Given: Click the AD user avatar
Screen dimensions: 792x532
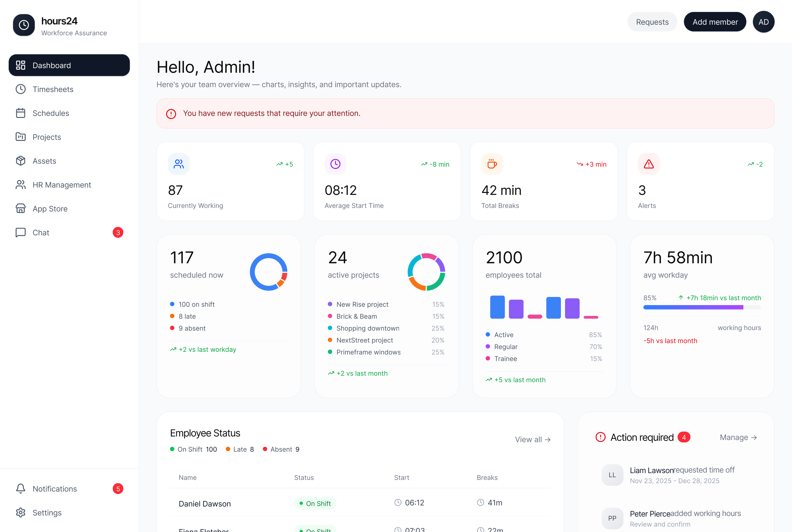Looking at the screenshot, I should 763,22.
